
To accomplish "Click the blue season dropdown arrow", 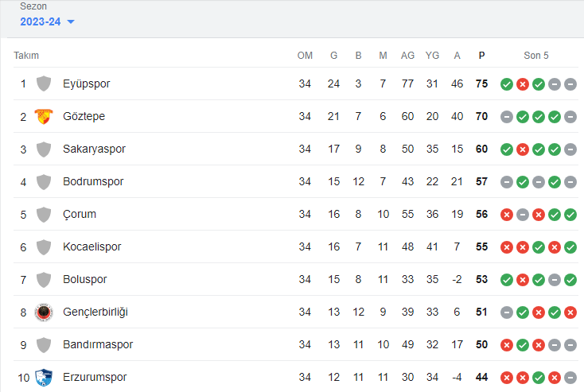I will (71, 22).
